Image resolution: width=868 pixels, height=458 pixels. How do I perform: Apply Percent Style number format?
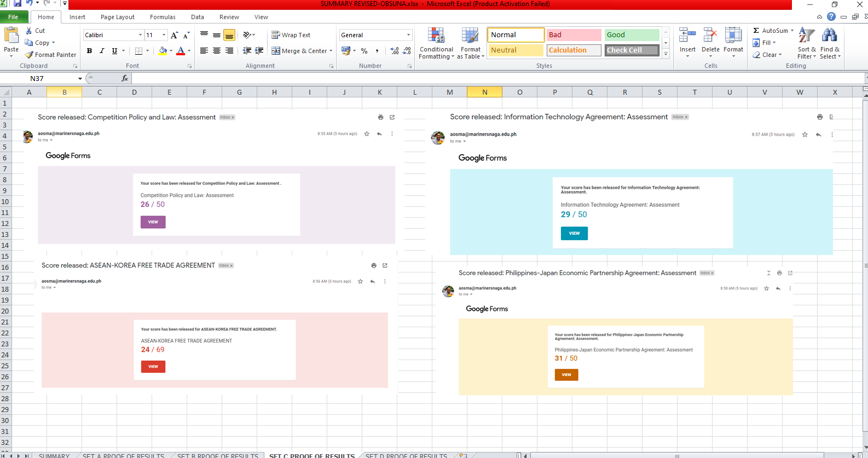364,51
